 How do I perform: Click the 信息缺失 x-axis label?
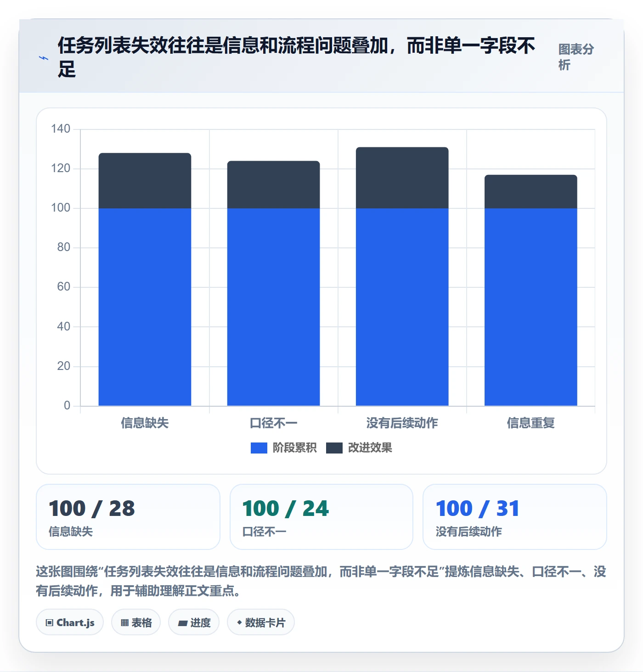coord(145,423)
